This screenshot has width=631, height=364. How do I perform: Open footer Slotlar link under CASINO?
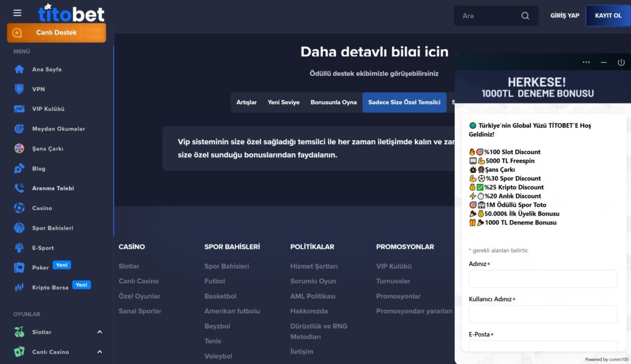[129, 266]
